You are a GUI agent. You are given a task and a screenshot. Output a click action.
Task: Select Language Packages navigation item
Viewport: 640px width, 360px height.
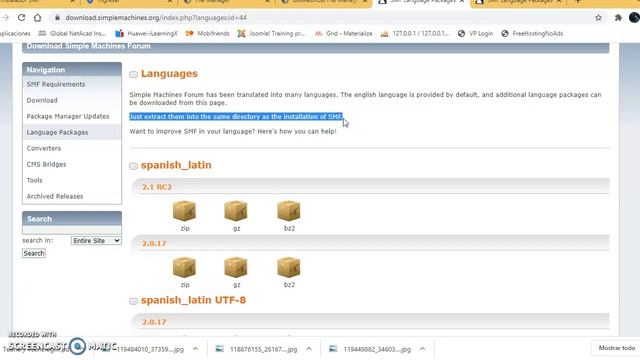[x=57, y=132]
